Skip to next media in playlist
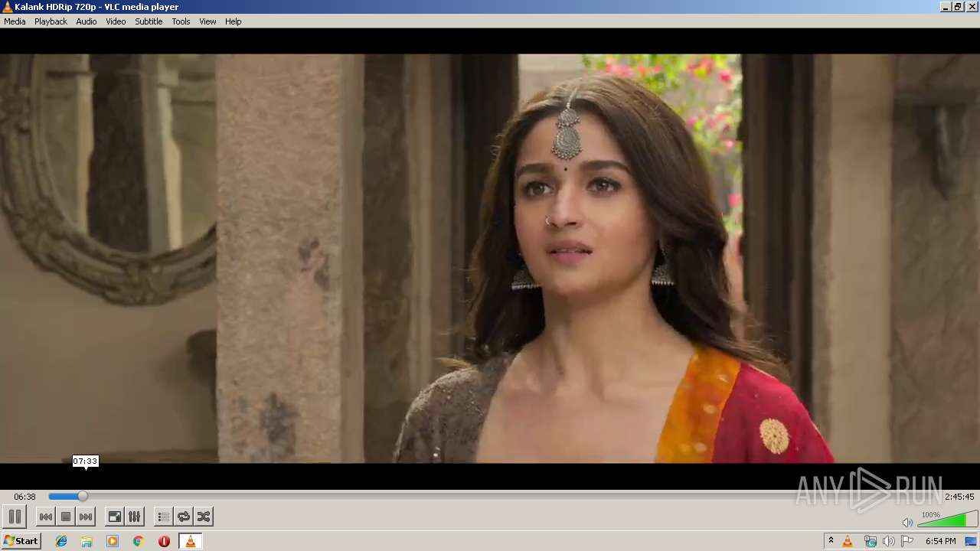Viewport: 980px width, 551px height. (86, 517)
